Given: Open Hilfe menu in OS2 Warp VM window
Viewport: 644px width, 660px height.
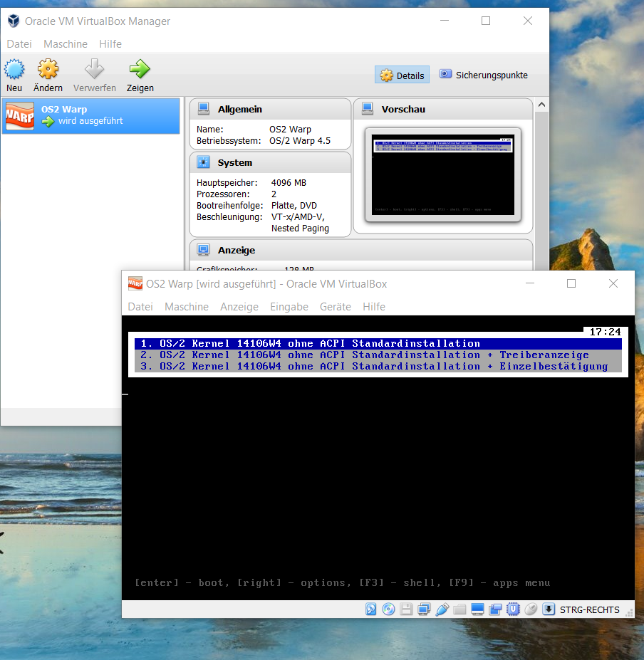Looking at the screenshot, I should point(374,306).
